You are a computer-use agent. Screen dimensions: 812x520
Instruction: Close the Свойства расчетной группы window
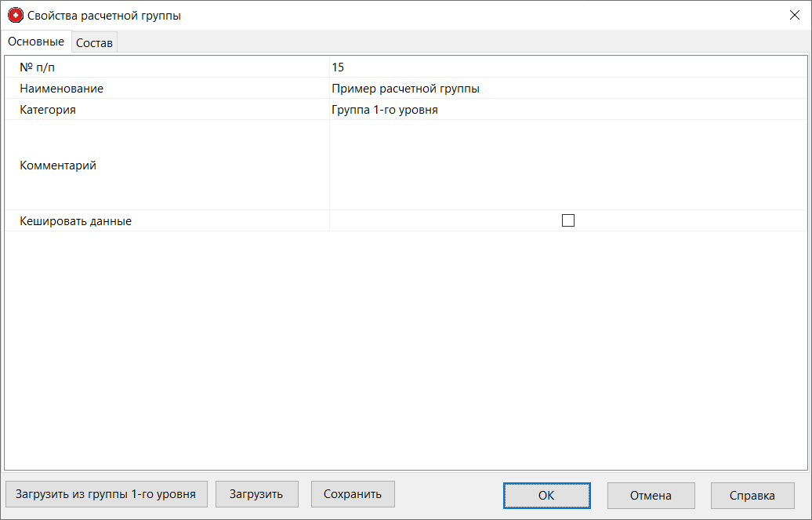[x=795, y=14]
